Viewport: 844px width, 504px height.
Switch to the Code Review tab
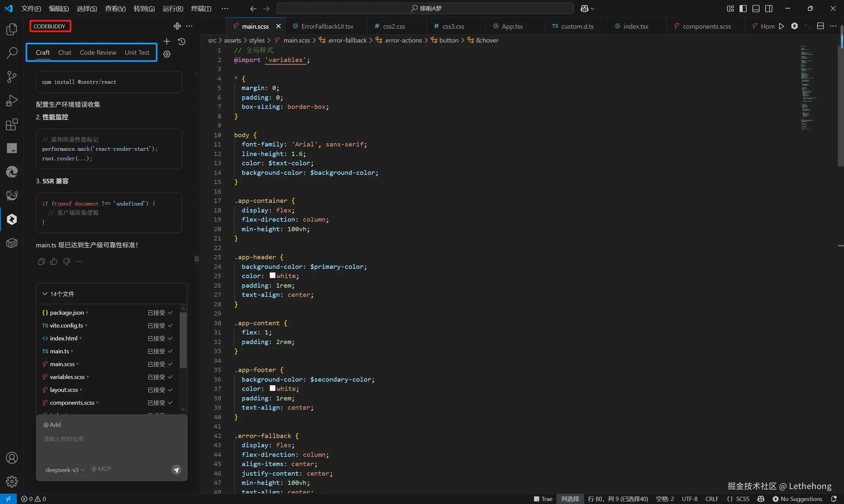tap(98, 52)
